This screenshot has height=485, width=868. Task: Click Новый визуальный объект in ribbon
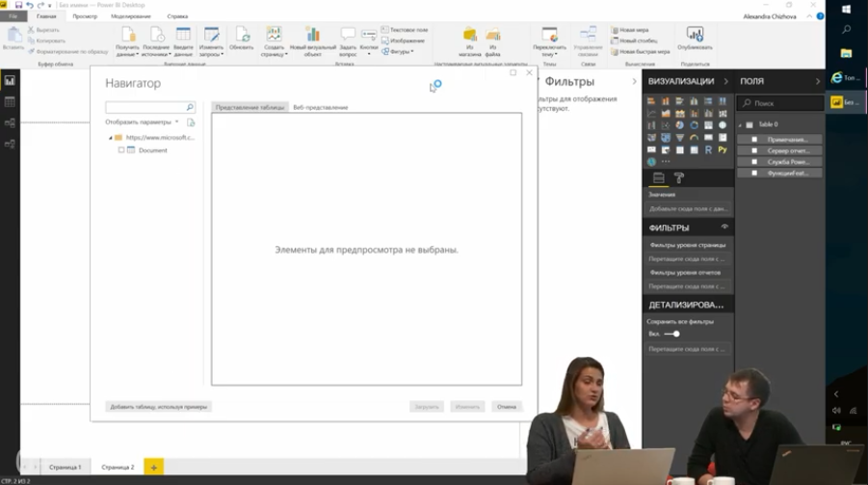313,41
